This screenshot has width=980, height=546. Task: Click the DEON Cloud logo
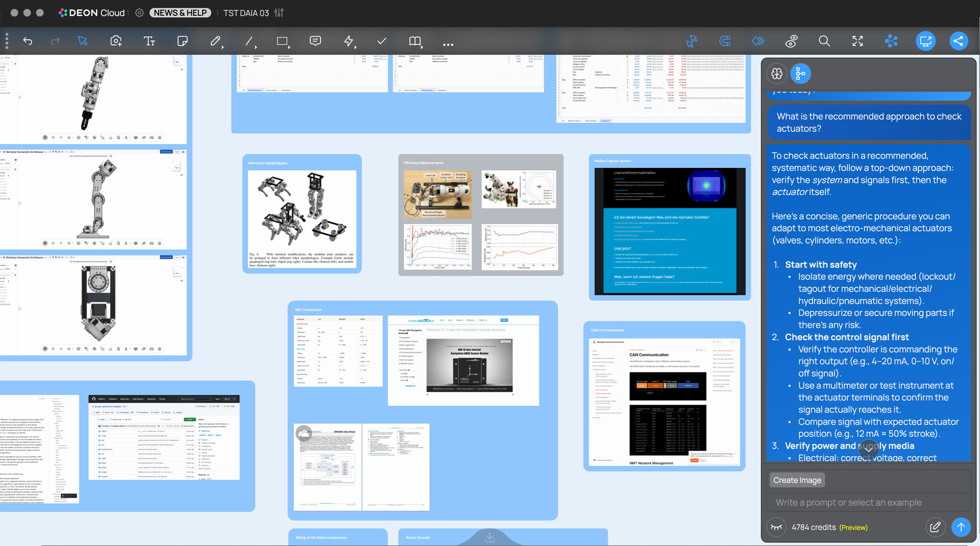pos(92,13)
